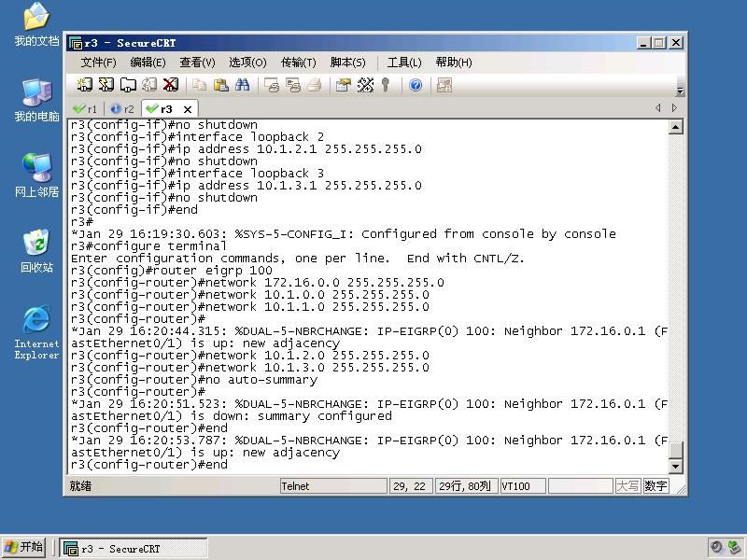Viewport: 747px width, 560px height.
Task: Click the SYS-5-CONFIG_I log message line
Action: (343, 234)
